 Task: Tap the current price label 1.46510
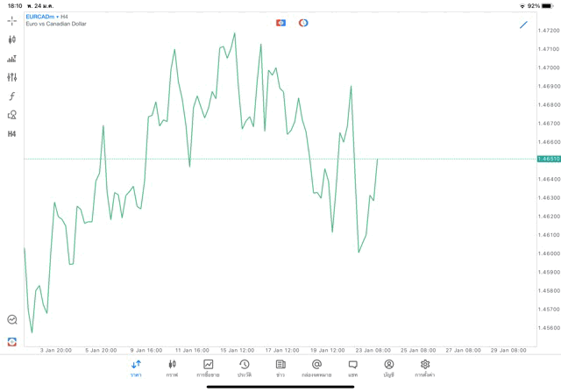[x=550, y=160]
